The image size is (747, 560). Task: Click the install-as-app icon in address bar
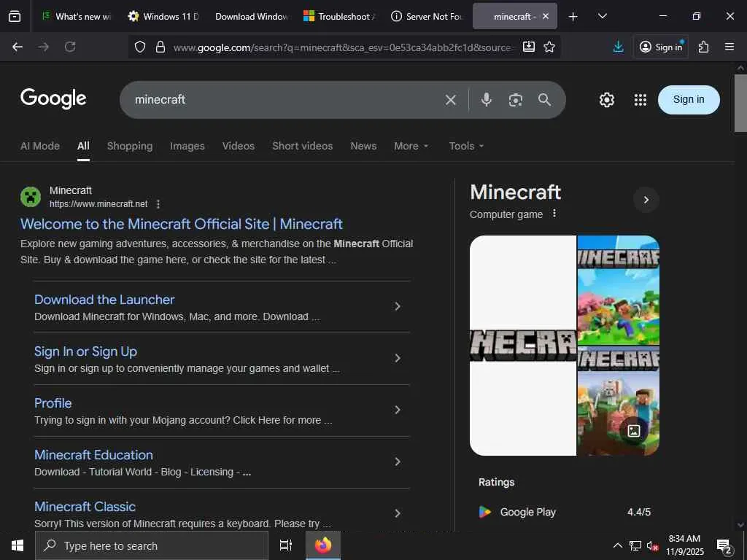[528, 47]
